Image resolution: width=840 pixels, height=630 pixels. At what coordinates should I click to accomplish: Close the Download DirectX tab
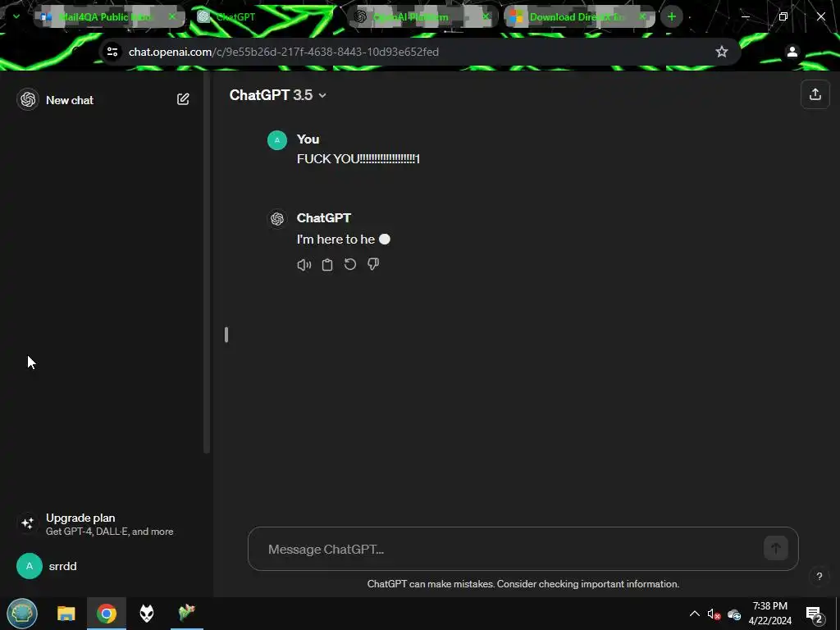[x=642, y=16]
